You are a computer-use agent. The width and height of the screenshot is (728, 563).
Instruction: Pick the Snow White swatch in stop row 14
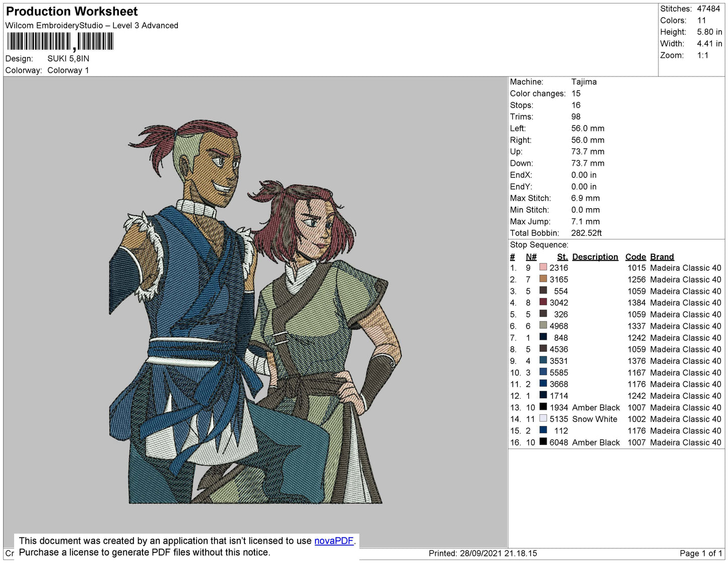point(543,419)
